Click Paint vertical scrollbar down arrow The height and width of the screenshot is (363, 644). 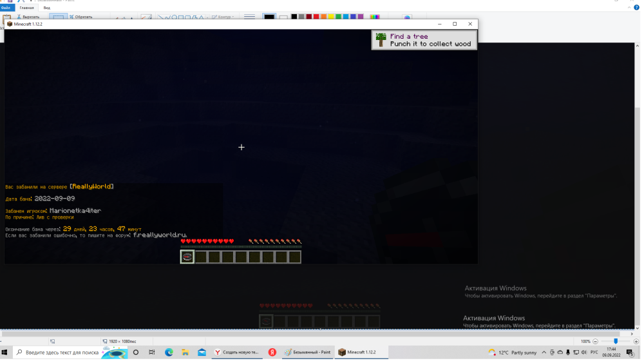(x=638, y=328)
